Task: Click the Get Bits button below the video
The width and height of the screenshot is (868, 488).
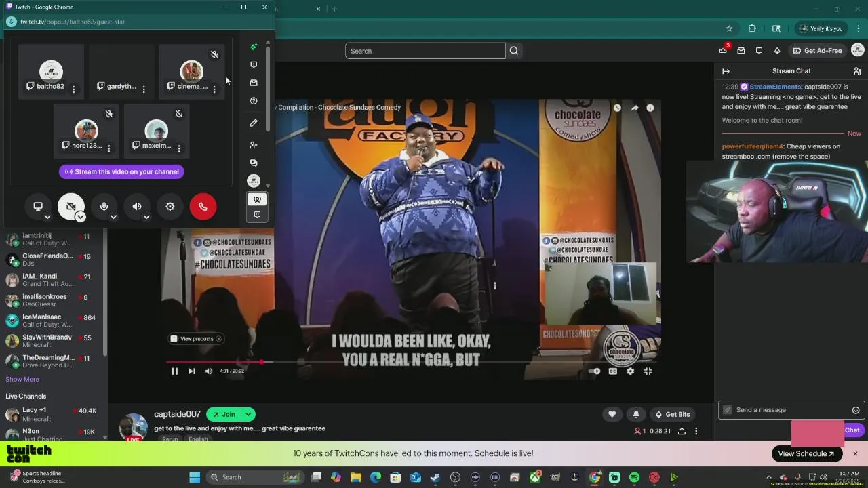Action: (672, 414)
